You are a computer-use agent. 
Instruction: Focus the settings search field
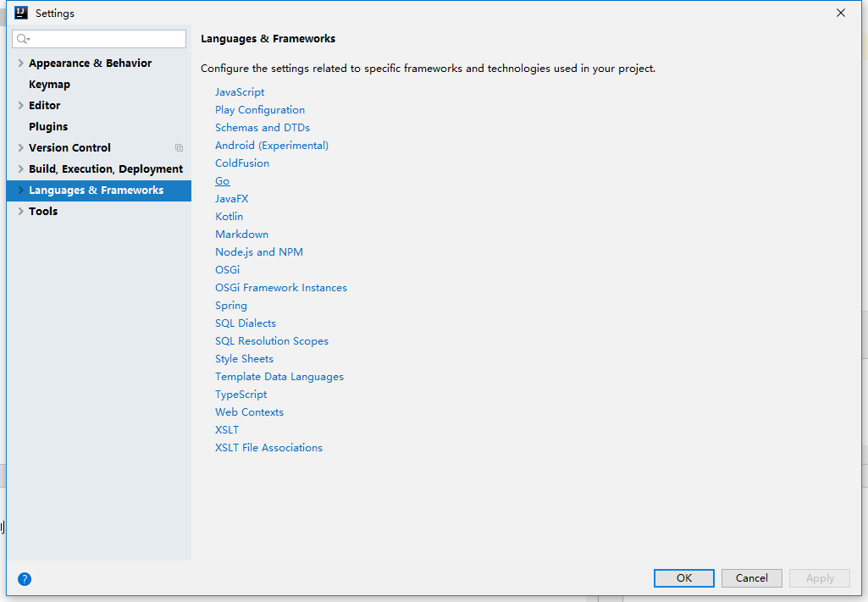99,39
